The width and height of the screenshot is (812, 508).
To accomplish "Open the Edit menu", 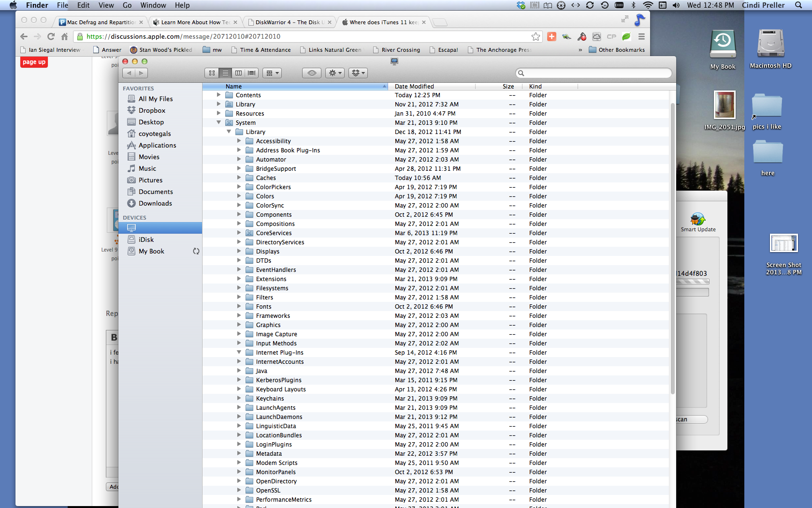I will pyautogui.click(x=83, y=5).
